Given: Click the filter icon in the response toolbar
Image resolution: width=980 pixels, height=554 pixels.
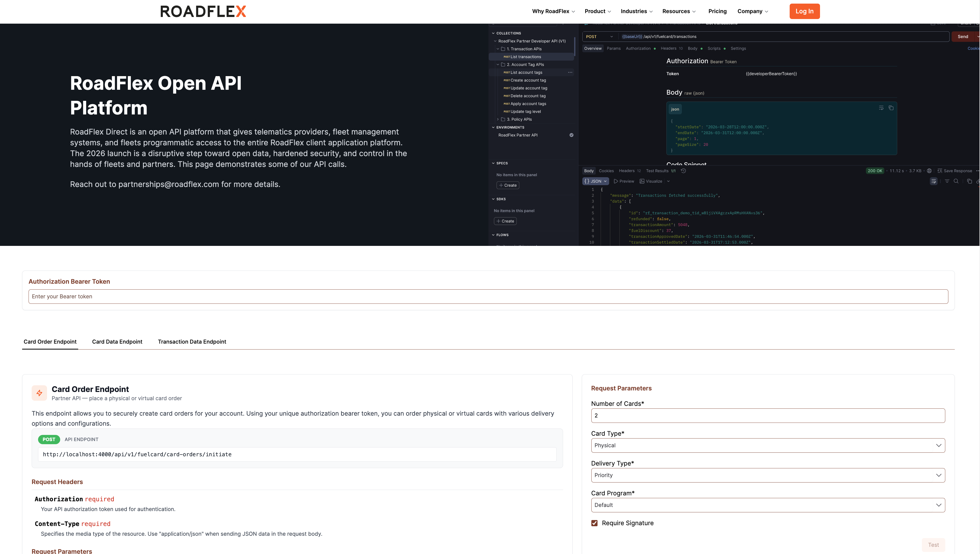Looking at the screenshot, I should [947, 181].
